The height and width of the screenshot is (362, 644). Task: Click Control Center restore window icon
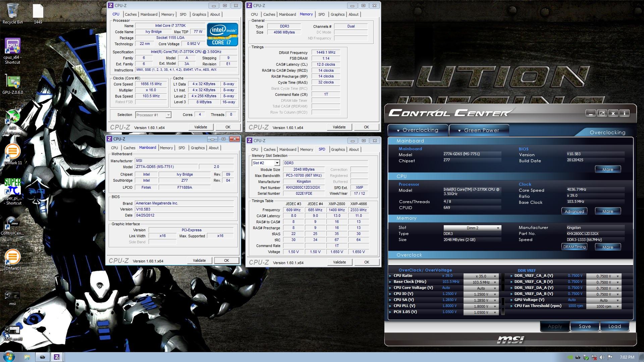coord(602,113)
